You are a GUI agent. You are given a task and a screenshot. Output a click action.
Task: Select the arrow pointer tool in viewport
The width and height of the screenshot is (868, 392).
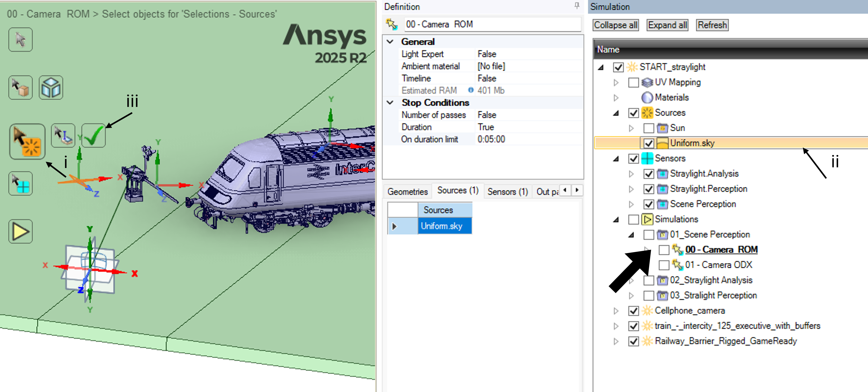[x=21, y=40]
